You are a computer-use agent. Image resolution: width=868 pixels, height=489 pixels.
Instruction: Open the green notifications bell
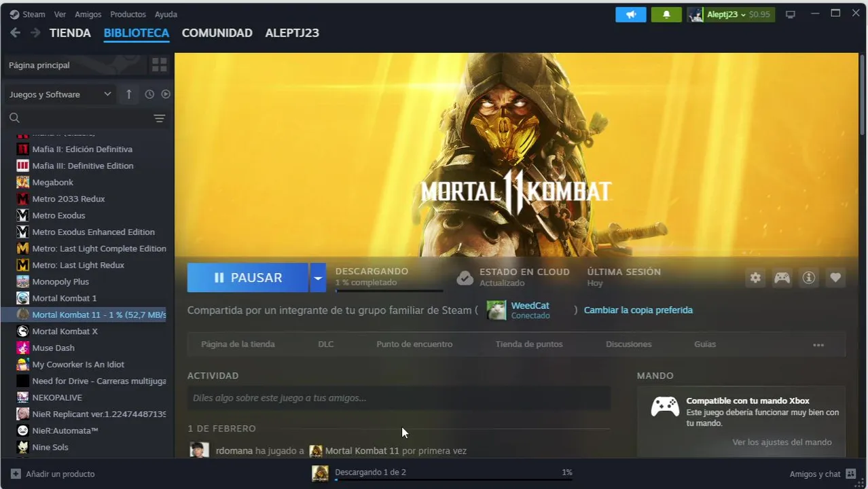coord(666,14)
